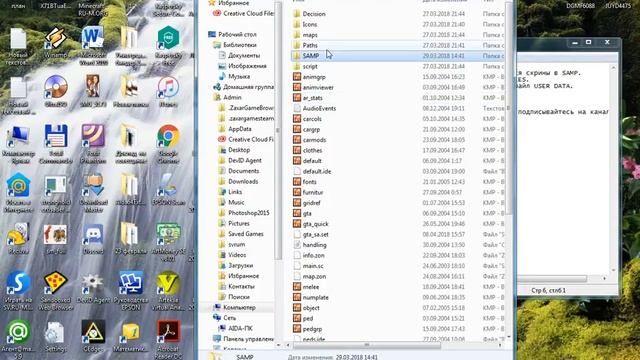Open Изображения library in sidebar
This screenshot has height=360, width=640.
(x=247, y=66)
